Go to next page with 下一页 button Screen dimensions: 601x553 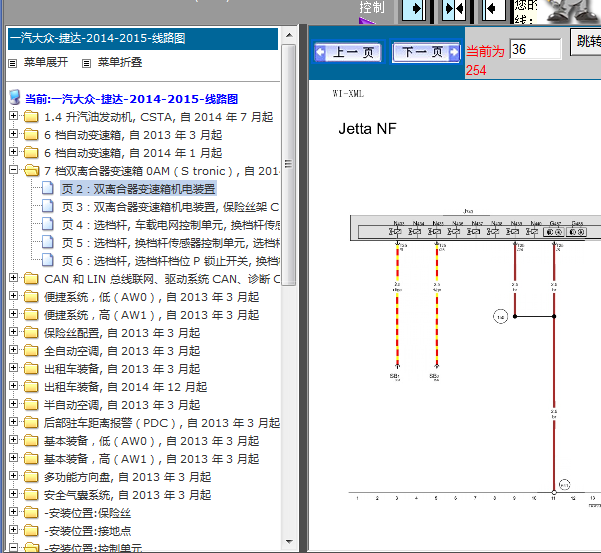pyautogui.click(x=425, y=52)
